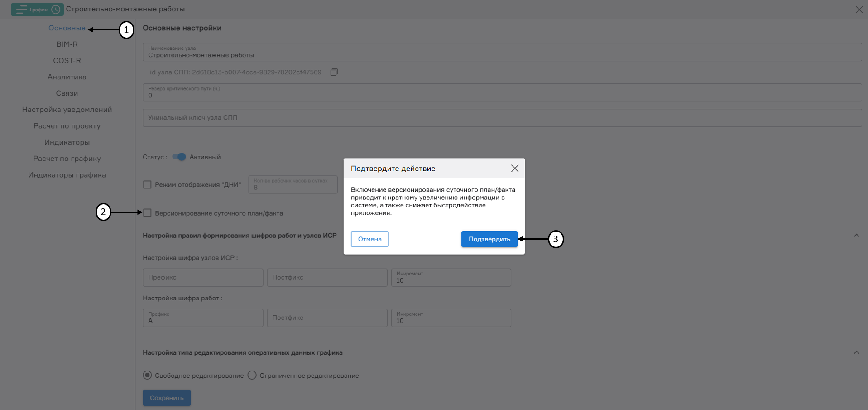
Task: Go to Индикаторы графика settings
Action: tap(67, 174)
